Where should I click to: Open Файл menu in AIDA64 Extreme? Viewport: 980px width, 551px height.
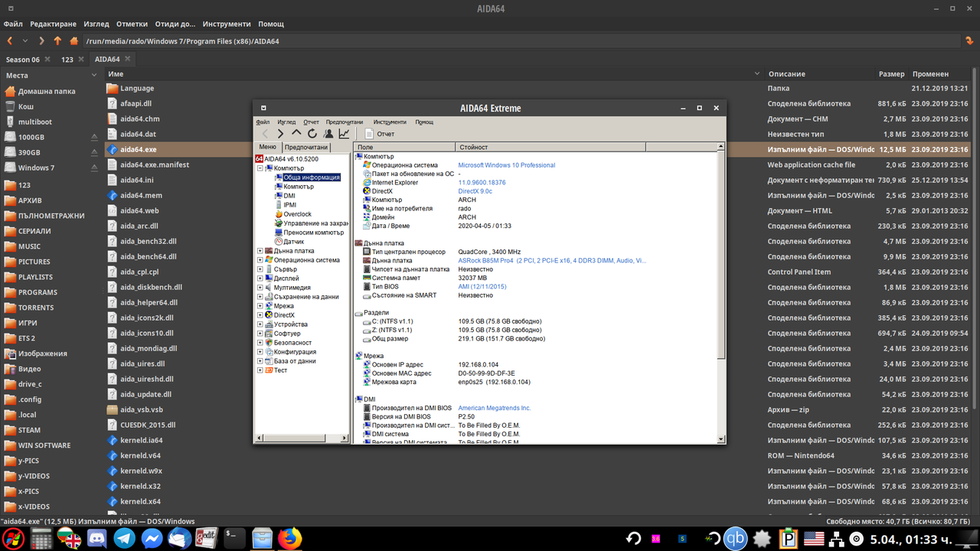pos(263,122)
